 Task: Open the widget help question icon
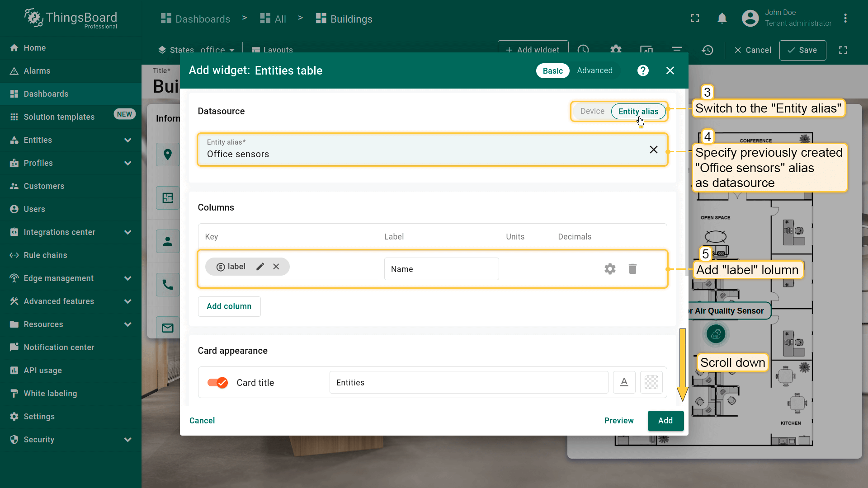click(643, 70)
